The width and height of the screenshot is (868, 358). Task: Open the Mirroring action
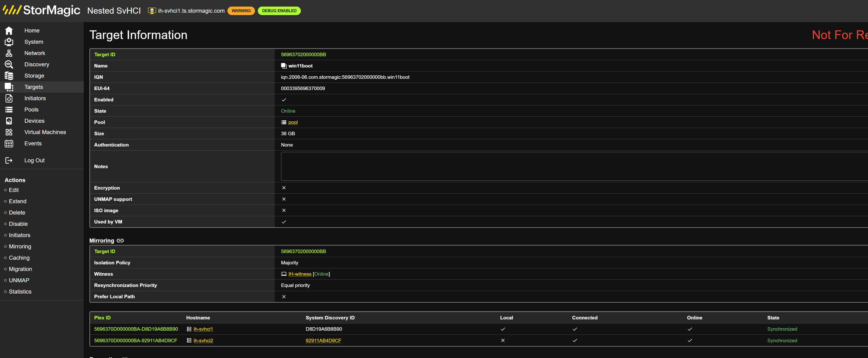tap(20, 247)
